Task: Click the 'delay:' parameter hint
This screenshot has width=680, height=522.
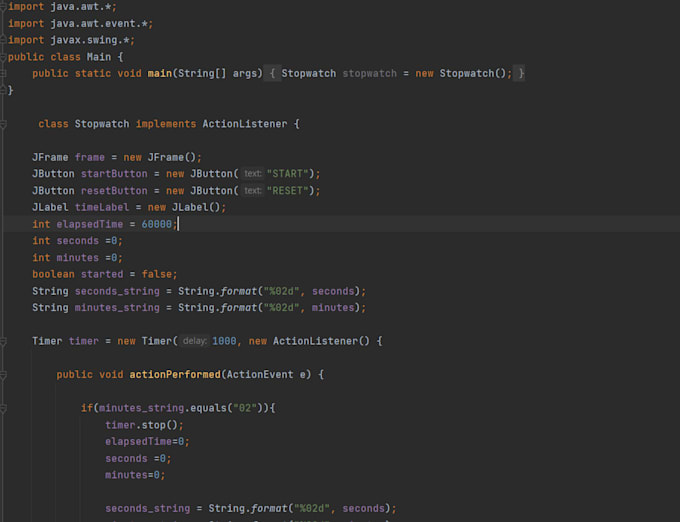Action: pos(194,341)
